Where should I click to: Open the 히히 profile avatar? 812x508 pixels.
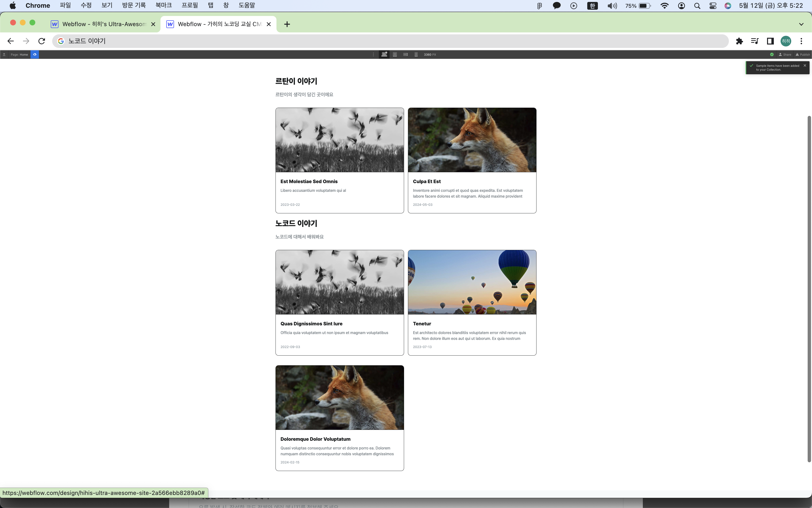coord(786,41)
